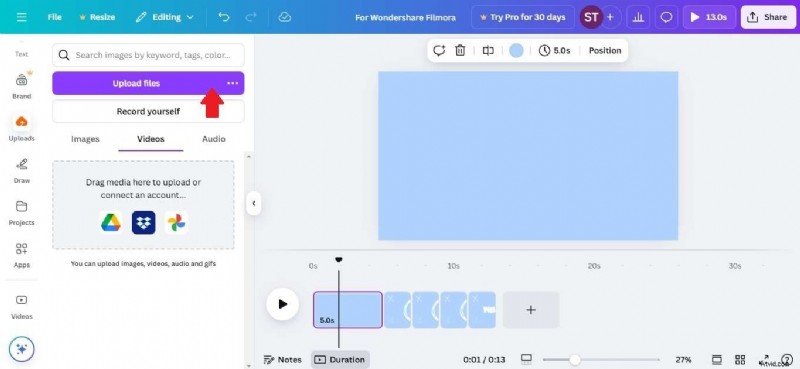Open the Videos panel in sidebar
The height and width of the screenshot is (369, 800).
pyautogui.click(x=21, y=307)
